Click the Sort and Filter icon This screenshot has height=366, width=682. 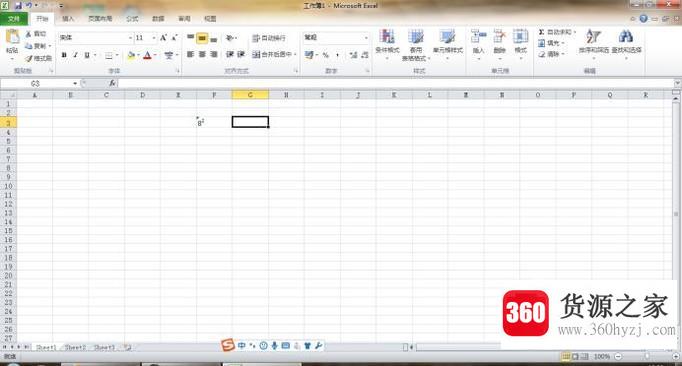point(593,37)
